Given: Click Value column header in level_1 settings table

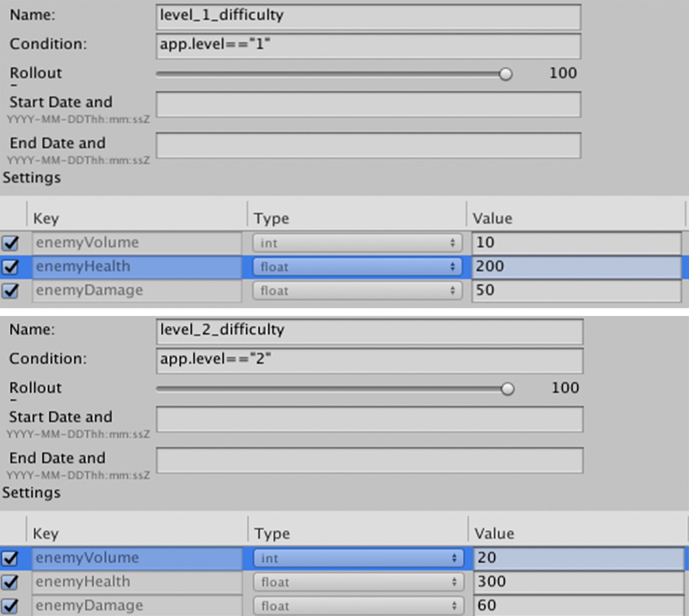Looking at the screenshot, I should click(x=492, y=219).
